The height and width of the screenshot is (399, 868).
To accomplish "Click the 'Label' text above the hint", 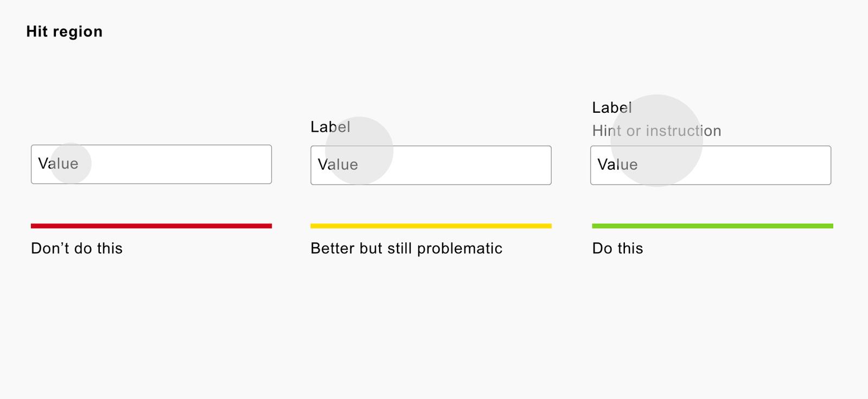I will click(x=611, y=107).
